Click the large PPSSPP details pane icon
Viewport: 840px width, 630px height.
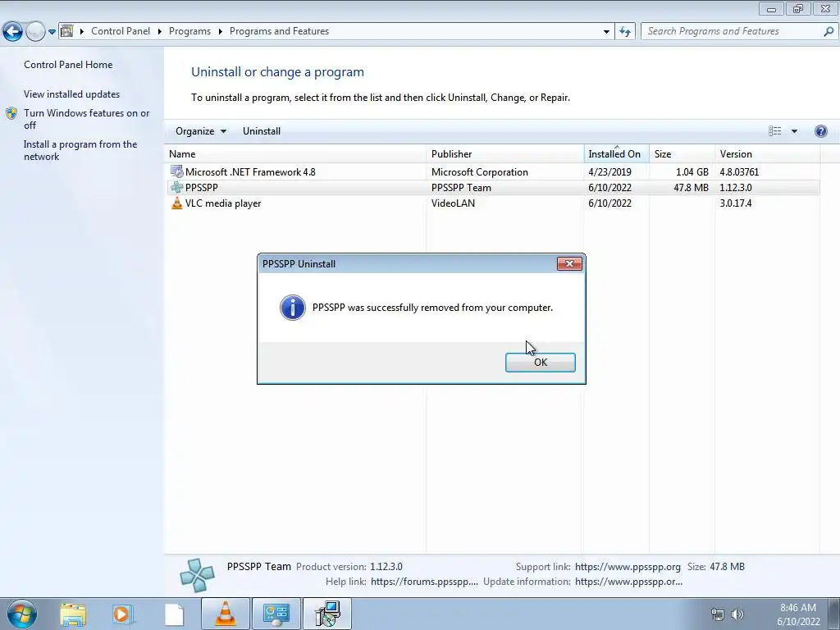tap(197, 575)
